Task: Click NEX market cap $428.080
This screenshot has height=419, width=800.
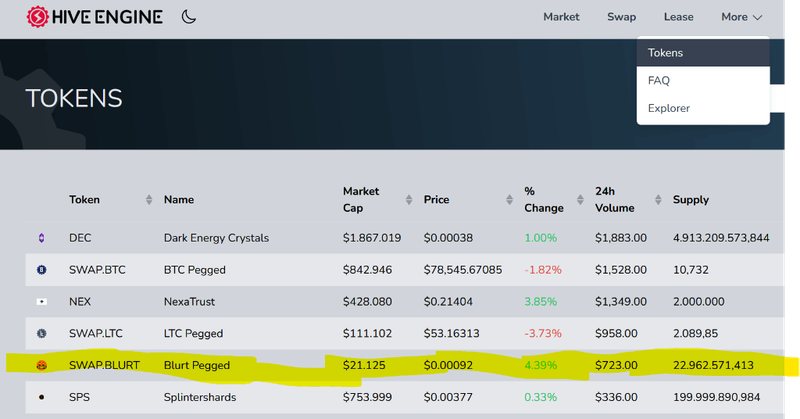Action: tap(367, 302)
